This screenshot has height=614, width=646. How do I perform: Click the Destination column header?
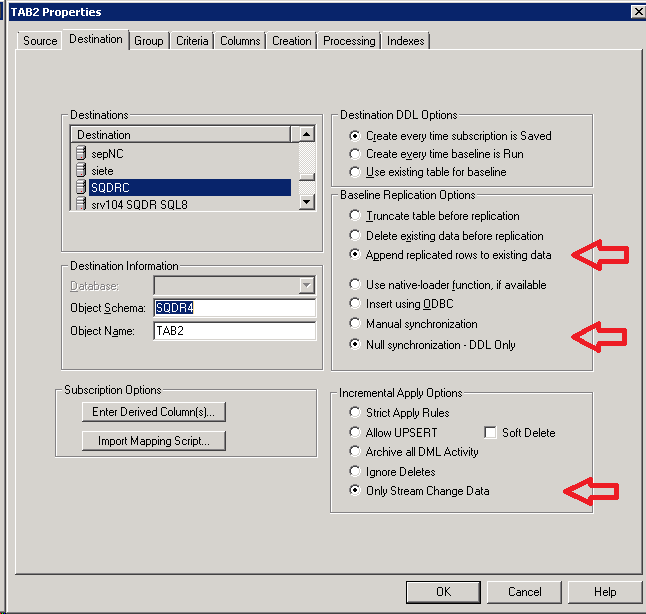click(x=180, y=135)
